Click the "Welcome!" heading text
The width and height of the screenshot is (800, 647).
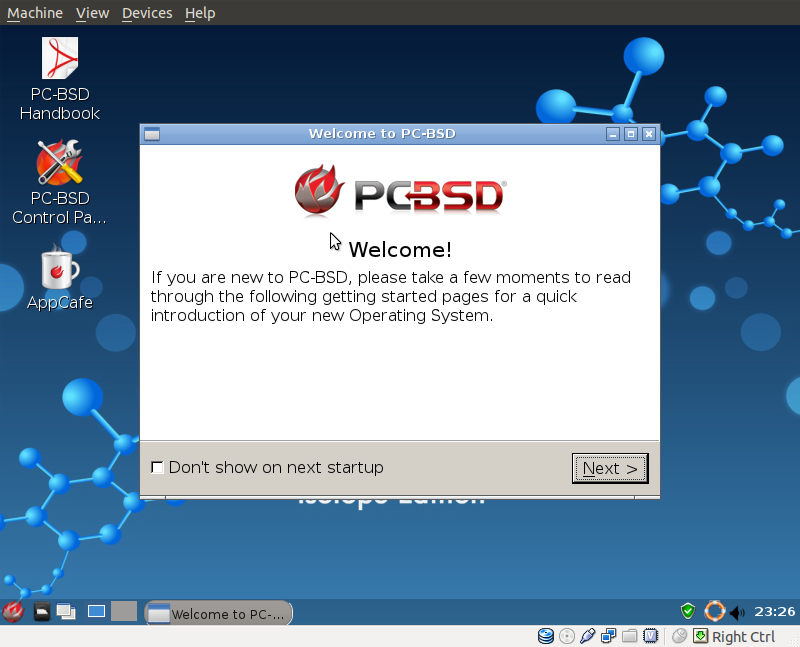click(400, 250)
